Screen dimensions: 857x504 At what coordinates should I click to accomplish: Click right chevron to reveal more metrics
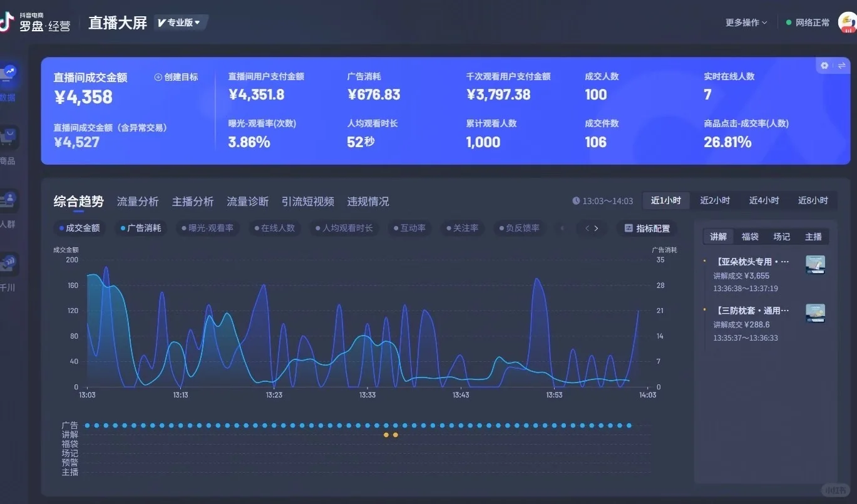coord(597,228)
